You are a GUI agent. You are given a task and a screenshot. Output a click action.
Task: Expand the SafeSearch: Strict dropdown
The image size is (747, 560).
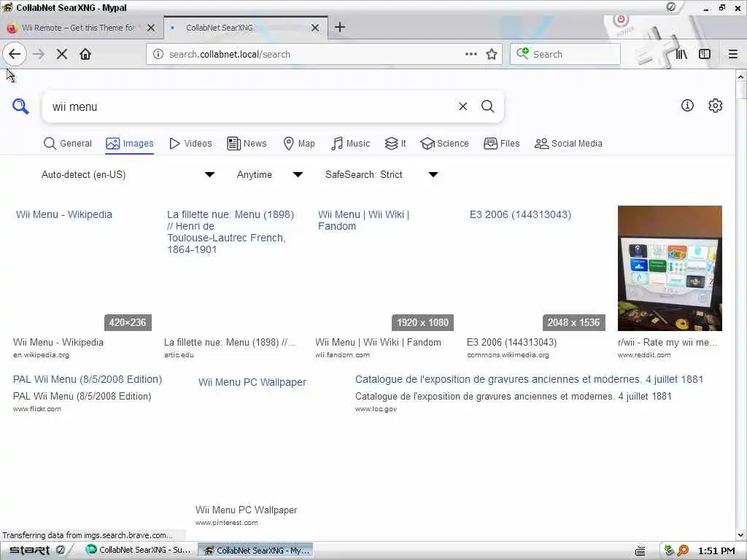382,175
